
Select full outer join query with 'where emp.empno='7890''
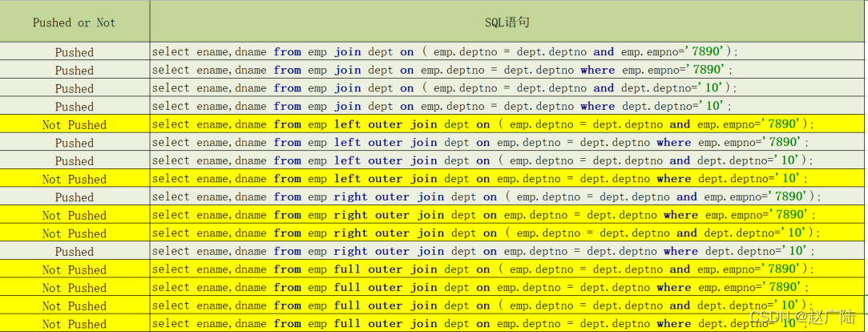[481, 288]
